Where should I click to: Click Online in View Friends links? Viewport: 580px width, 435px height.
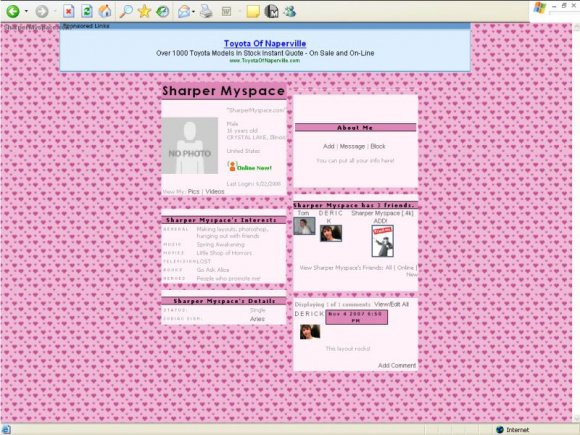pyautogui.click(x=405, y=267)
